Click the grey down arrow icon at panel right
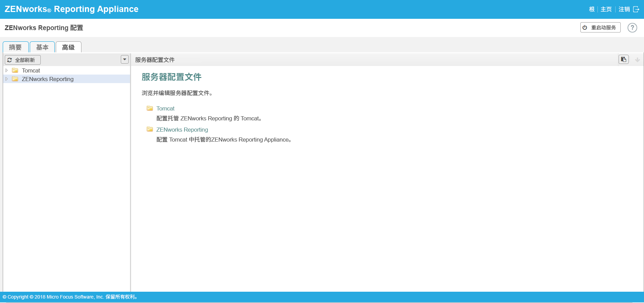644x303 pixels. [637, 60]
